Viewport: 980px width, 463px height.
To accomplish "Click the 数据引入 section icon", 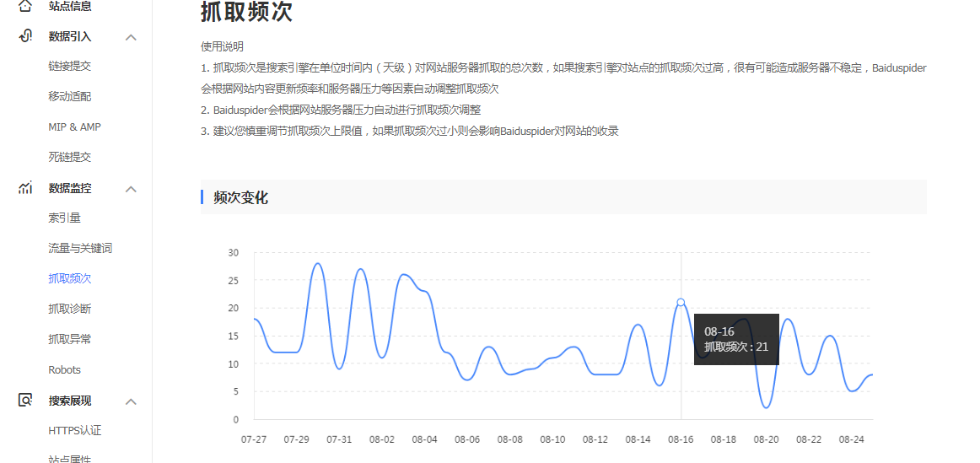I will [25, 36].
